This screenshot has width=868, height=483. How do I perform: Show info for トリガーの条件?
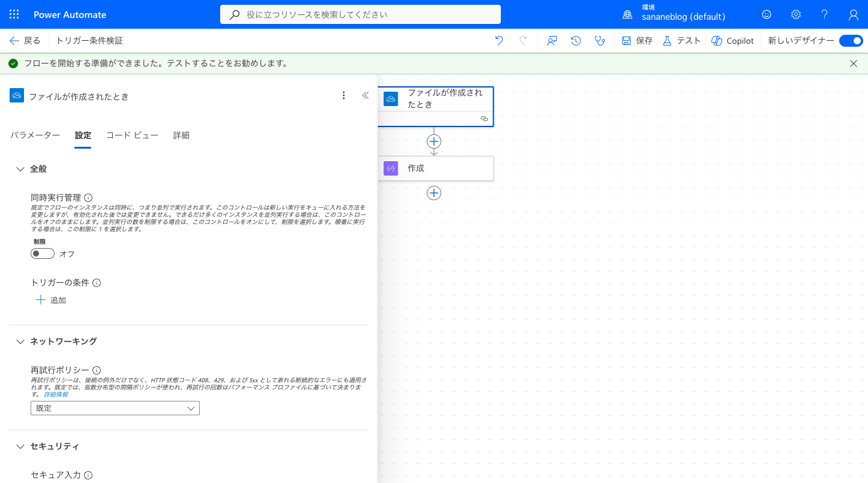click(x=97, y=282)
